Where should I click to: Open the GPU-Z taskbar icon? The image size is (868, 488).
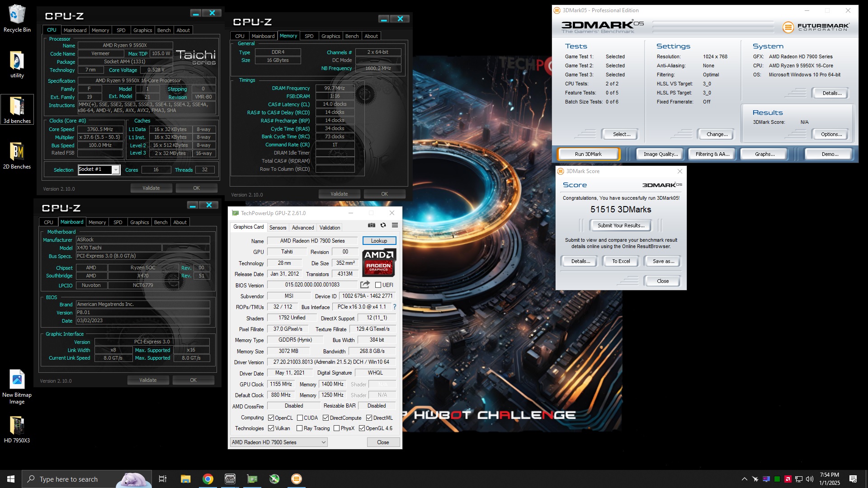pos(252,479)
